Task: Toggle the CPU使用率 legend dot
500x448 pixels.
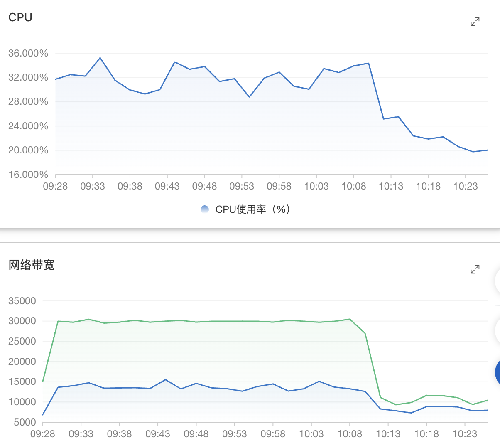Action: pos(205,209)
